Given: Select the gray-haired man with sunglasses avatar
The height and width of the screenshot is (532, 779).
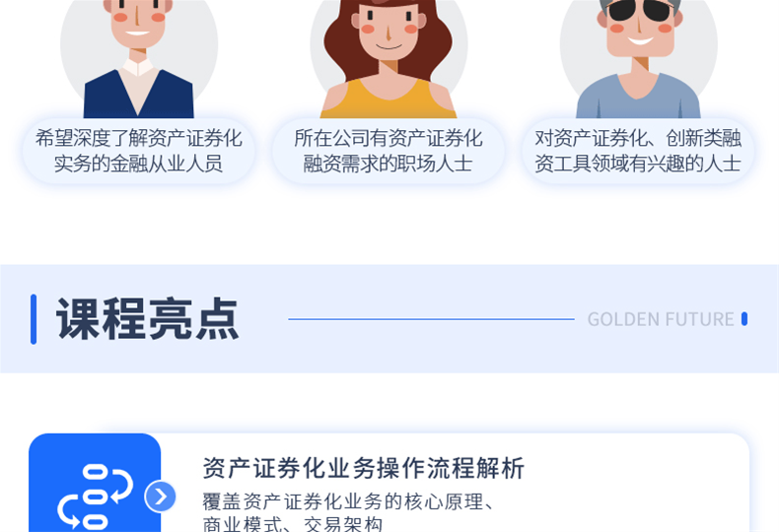Looking at the screenshot, I should click(x=638, y=59).
